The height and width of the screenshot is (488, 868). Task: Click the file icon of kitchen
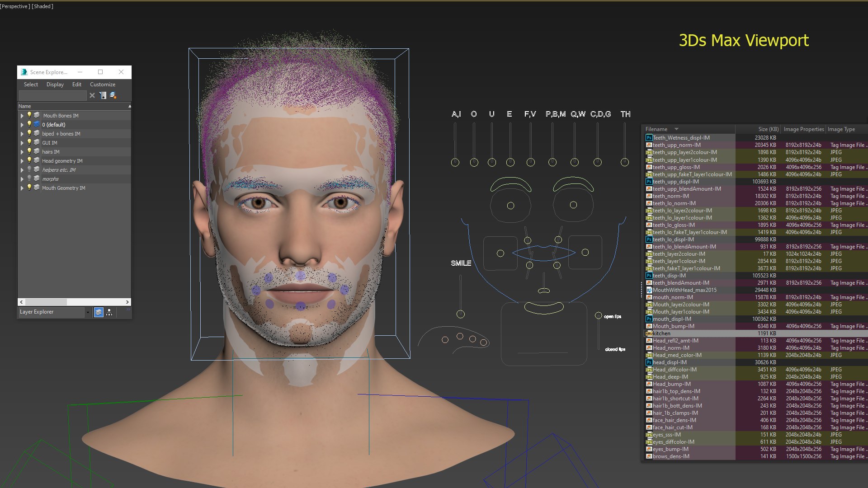649,333
